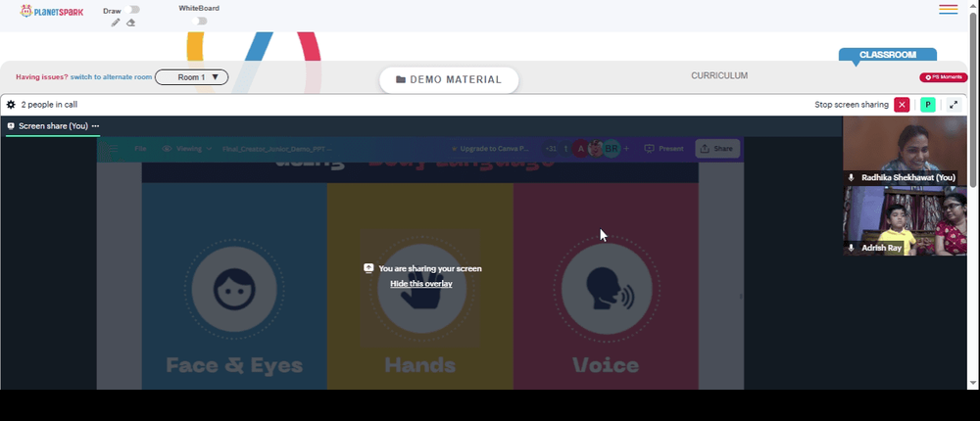Click the Stop screen sharing label

point(852,105)
